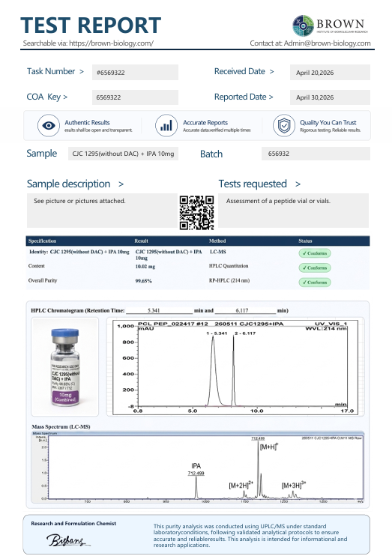Click the [M+2H]2+ peak label
This screenshot has height=556, width=392.
click(x=241, y=485)
